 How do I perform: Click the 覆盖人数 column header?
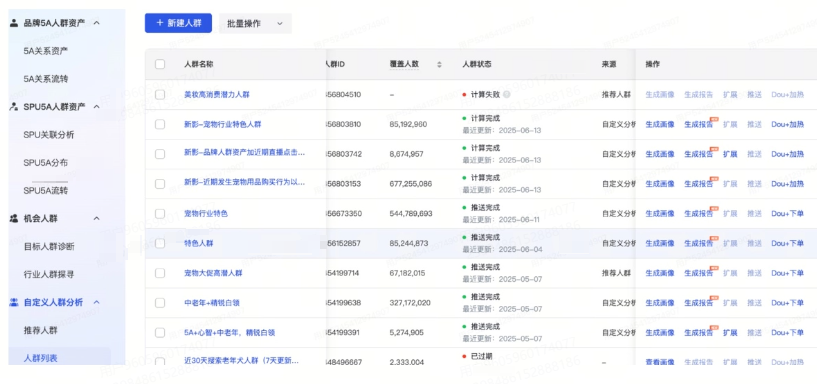[x=404, y=64]
